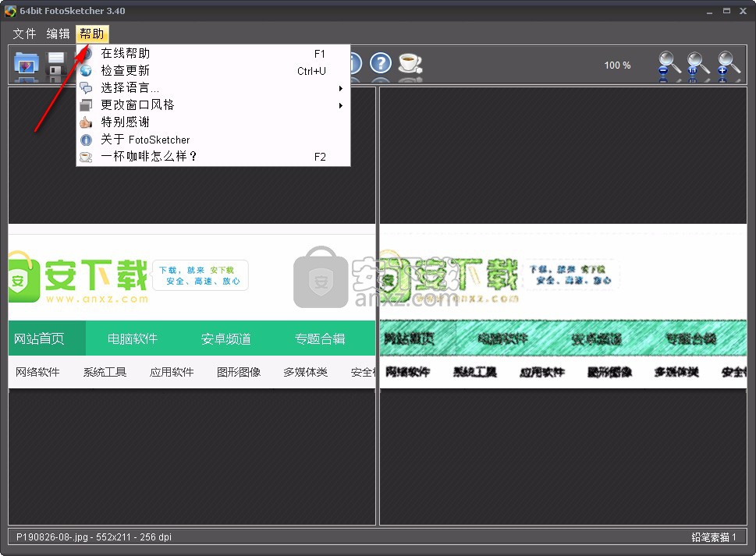This screenshot has height=556, width=756.
Task: Click the pencil sketch result preview
Action: [x=563, y=306]
